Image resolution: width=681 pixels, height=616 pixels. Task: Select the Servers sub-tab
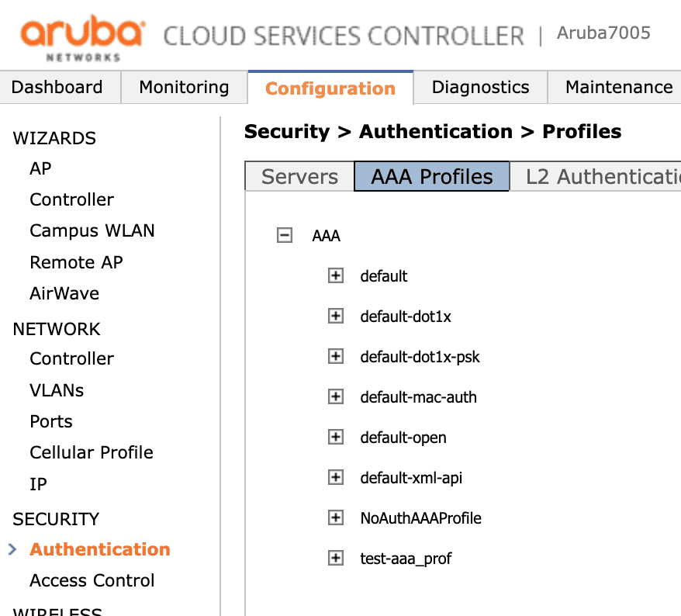click(299, 177)
